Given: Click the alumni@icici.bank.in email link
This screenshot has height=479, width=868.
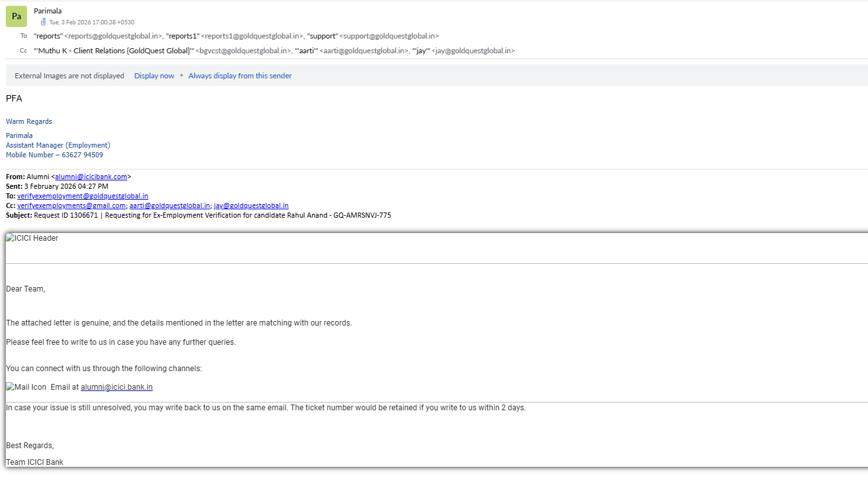Looking at the screenshot, I should [x=116, y=387].
